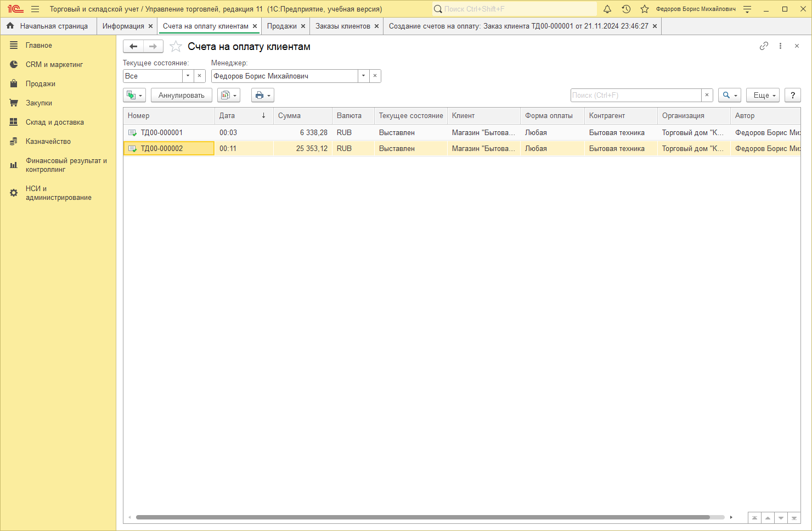Open НСИ и администрирование section

click(58, 193)
